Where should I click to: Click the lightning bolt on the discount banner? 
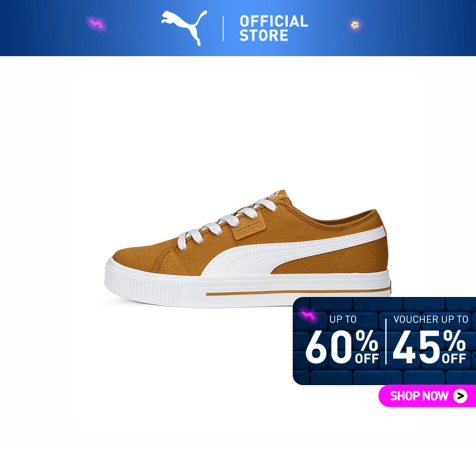308,316
